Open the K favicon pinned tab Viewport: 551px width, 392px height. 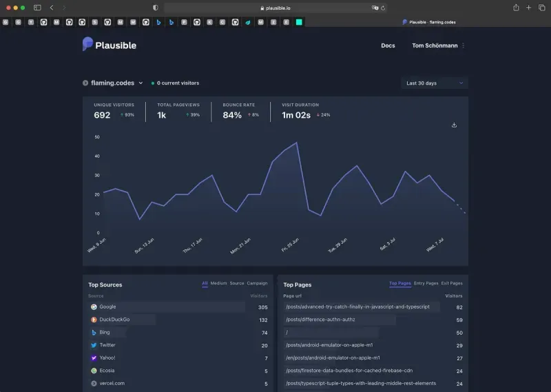point(210,22)
